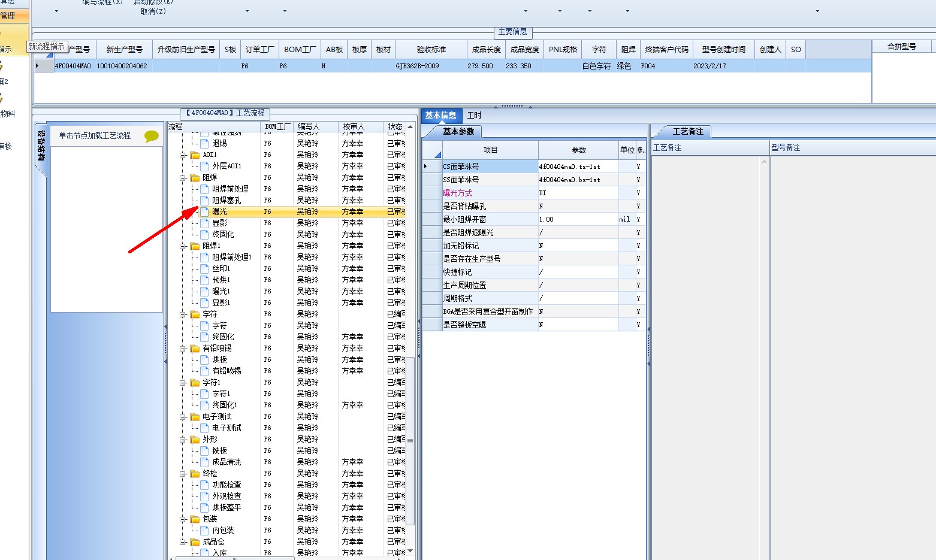Image resolution: width=936 pixels, height=560 pixels.
Task: Click the 阻焊 folder icon
Action: pyautogui.click(x=195, y=177)
